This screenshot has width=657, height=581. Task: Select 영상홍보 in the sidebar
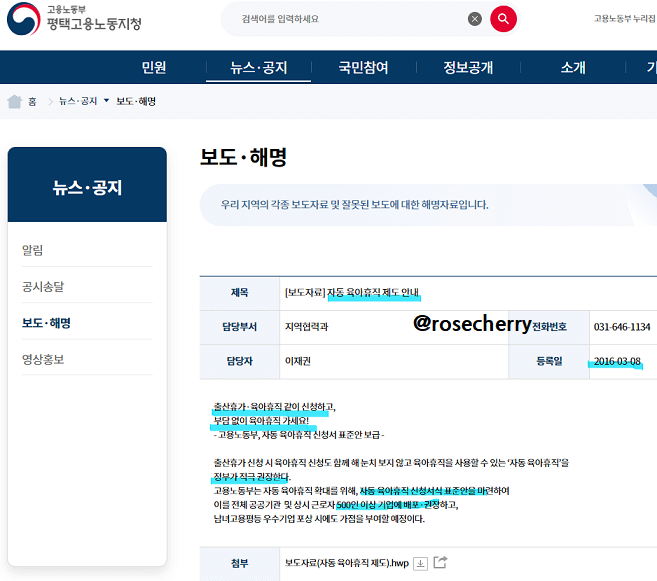(x=43, y=359)
